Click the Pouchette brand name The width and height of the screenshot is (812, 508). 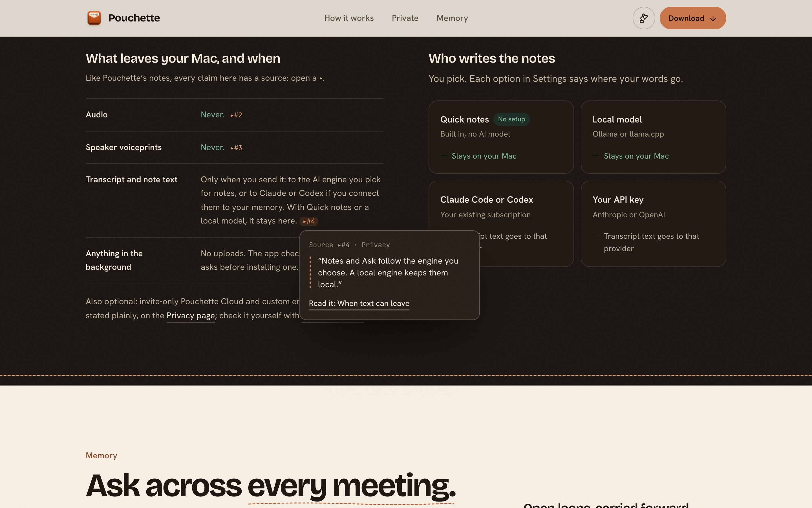point(134,18)
